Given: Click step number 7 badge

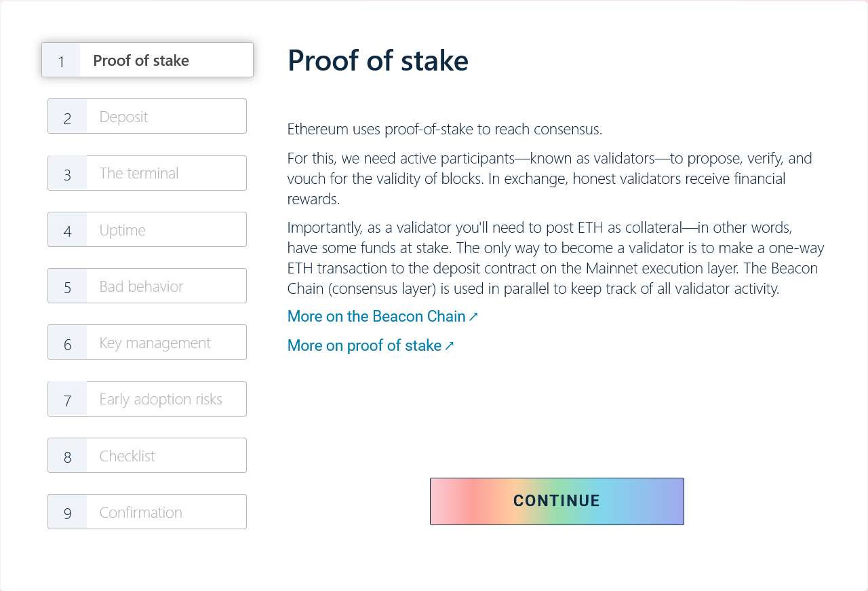Looking at the screenshot, I should (x=67, y=400).
